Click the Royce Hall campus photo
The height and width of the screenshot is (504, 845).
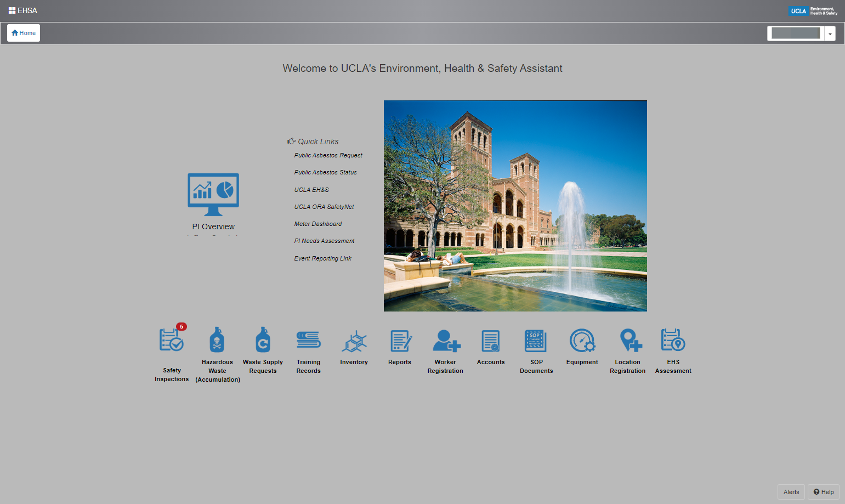[x=515, y=206]
